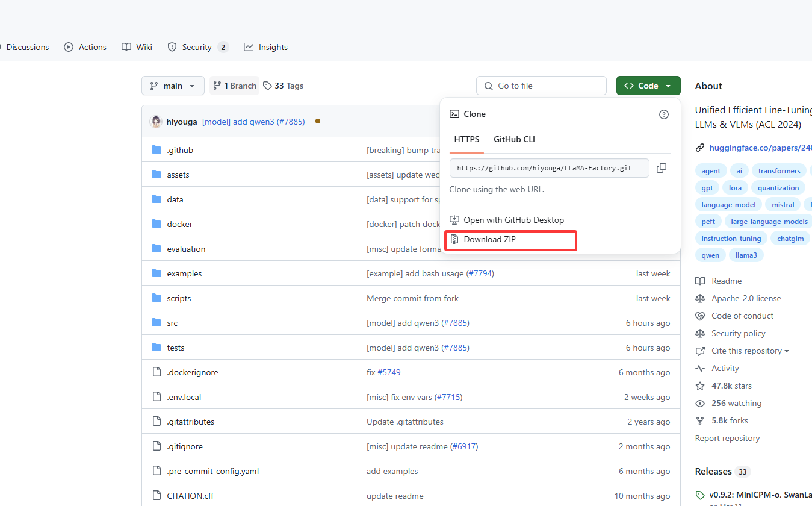The height and width of the screenshot is (506, 812).
Task: Click the data folder icon
Action: [157, 199]
